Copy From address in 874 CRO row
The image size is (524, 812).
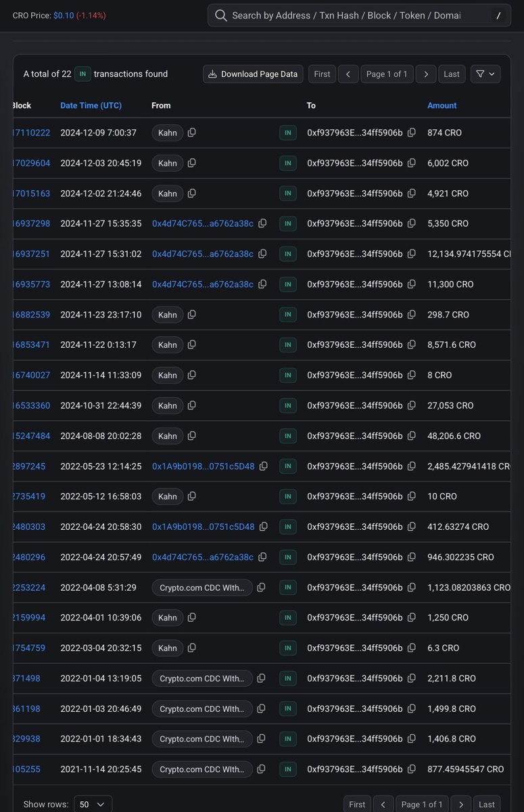tap(192, 133)
